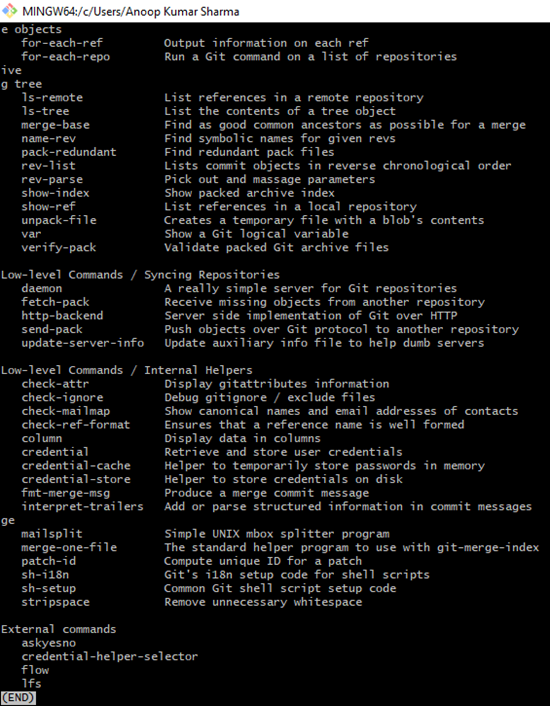
Task: Click the (END) pager prompt
Action: (18, 697)
